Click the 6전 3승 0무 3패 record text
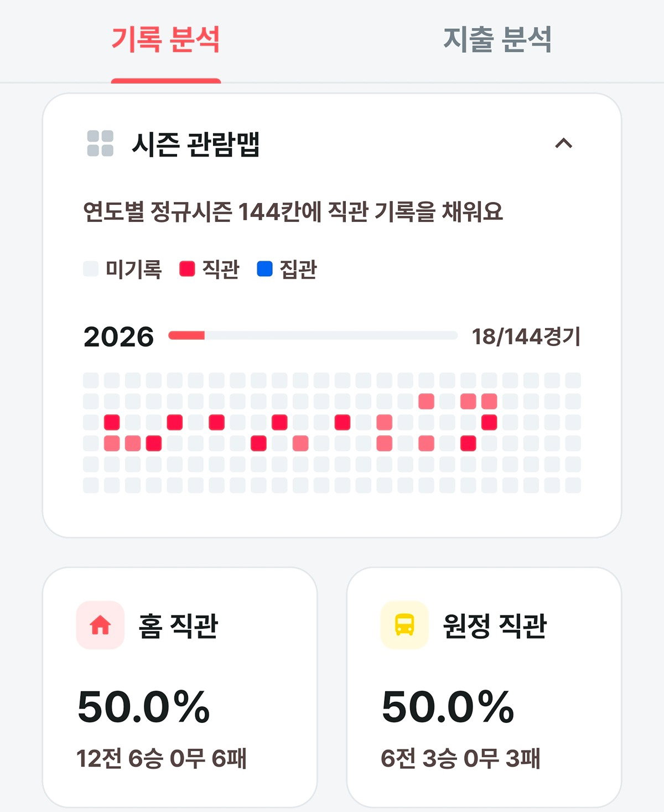 [x=460, y=758]
